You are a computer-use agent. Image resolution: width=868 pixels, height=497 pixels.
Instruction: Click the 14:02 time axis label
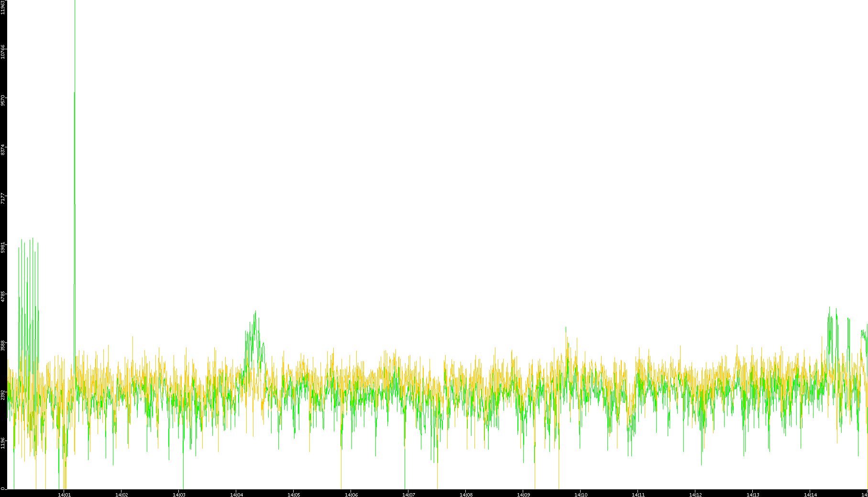[x=121, y=495]
